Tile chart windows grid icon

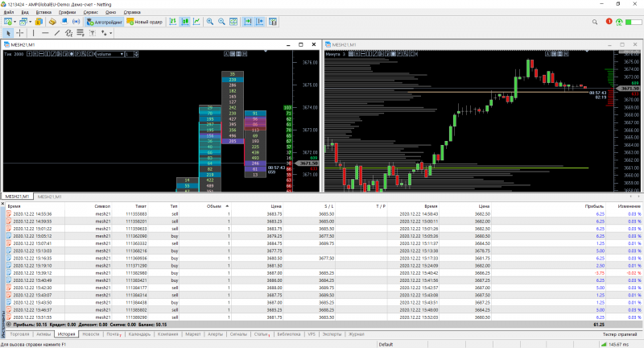coord(233,22)
